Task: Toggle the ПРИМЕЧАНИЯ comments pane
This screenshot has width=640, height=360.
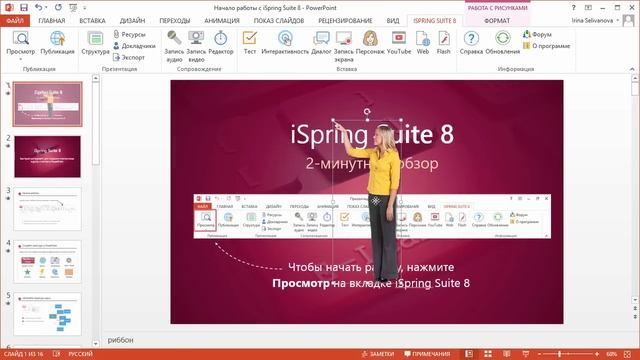Action: coord(427,354)
